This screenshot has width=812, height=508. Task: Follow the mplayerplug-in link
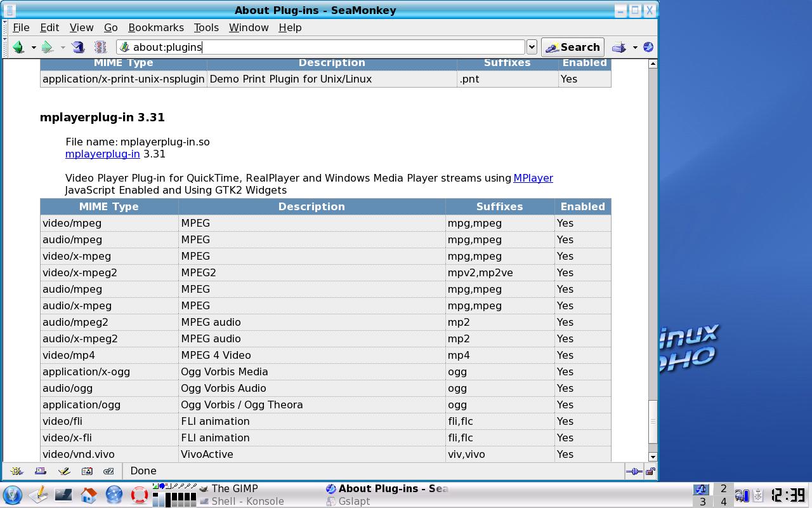tap(103, 154)
